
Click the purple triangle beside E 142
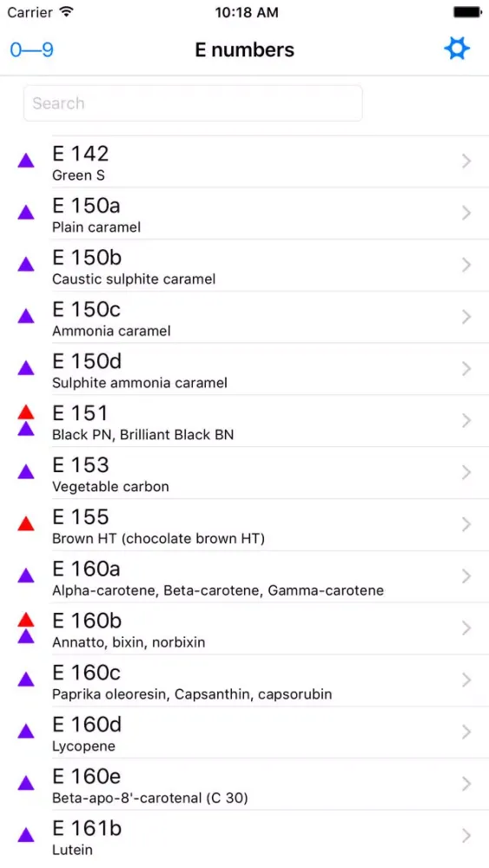(26, 161)
